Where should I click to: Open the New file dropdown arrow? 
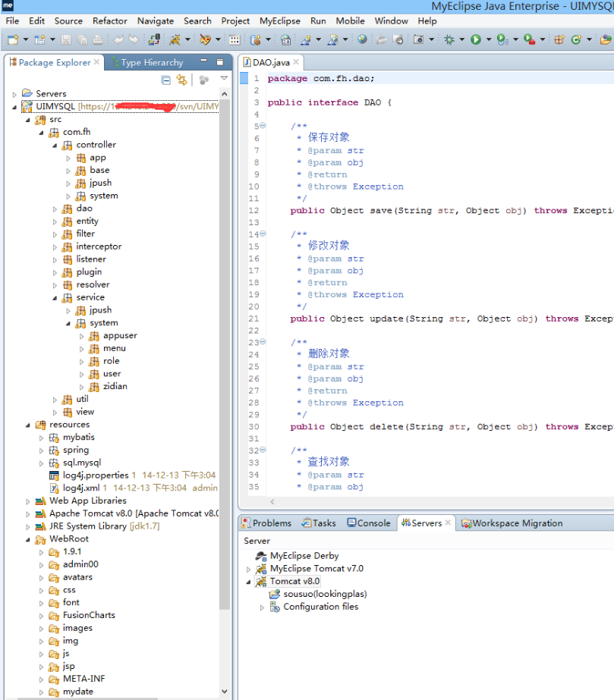click(x=26, y=39)
